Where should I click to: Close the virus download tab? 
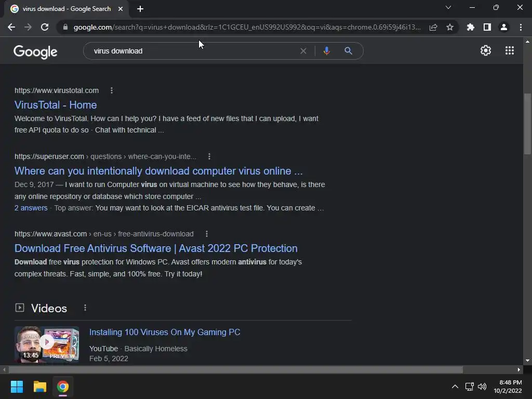click(x=121, y=9)
